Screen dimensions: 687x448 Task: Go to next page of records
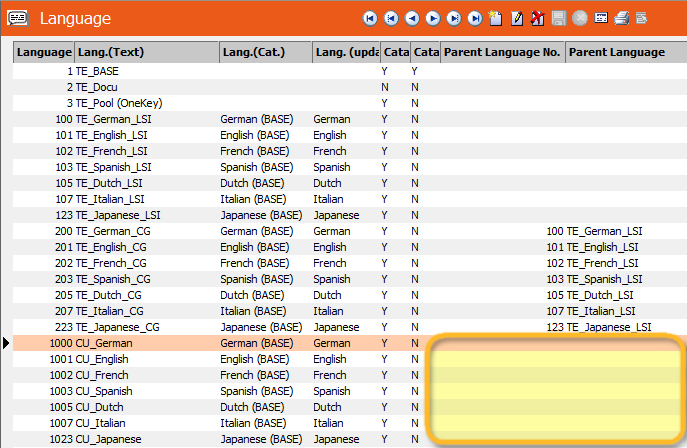click(x=454, y=18)
